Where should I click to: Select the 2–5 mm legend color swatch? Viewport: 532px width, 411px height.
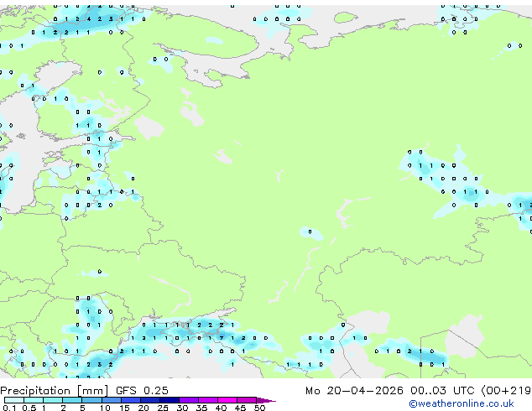coord(72,400)
